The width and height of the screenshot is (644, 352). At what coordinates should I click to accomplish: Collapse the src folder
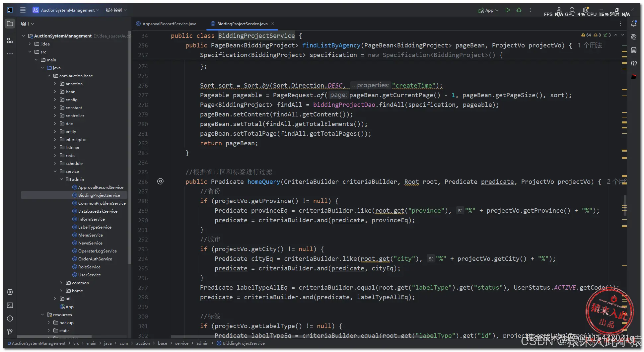tap(30, 52)
